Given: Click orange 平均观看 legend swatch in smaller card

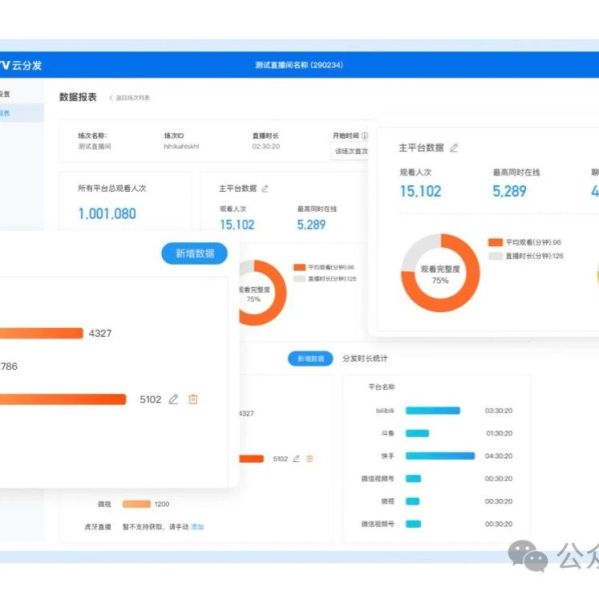Looking at the screenshot, I should [x=299, y=267].
